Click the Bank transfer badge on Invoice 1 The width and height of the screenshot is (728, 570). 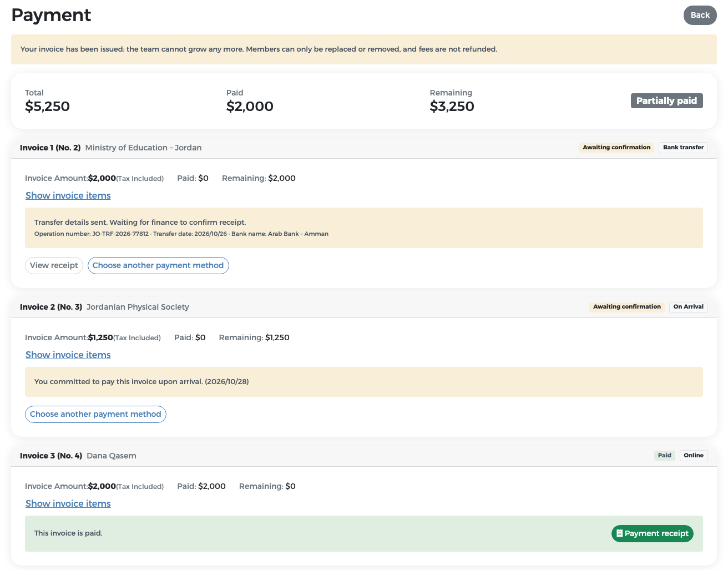(x=683, y=148)
